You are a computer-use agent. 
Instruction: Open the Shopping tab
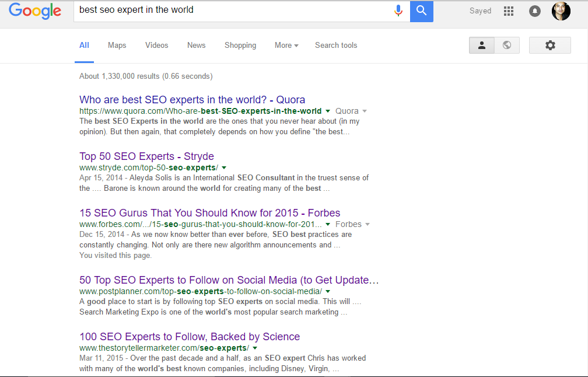(240, 46)
